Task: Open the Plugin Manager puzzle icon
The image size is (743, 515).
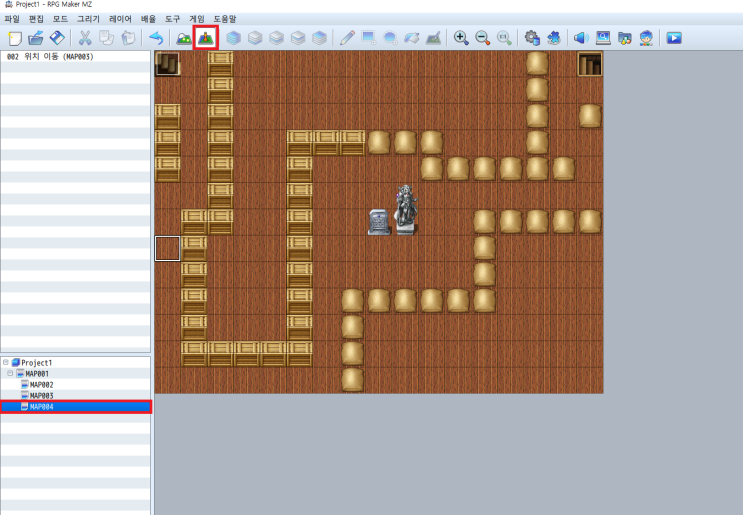Action: point(553,38)
